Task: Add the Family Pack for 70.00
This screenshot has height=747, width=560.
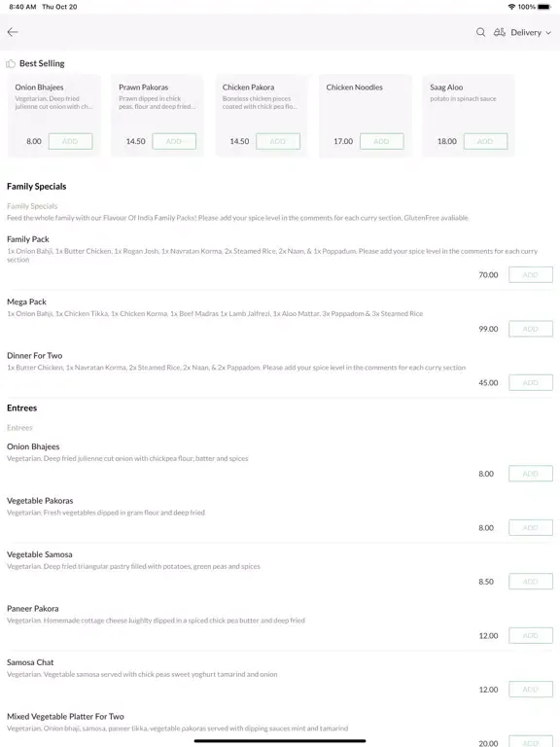Action: [531, 275]
